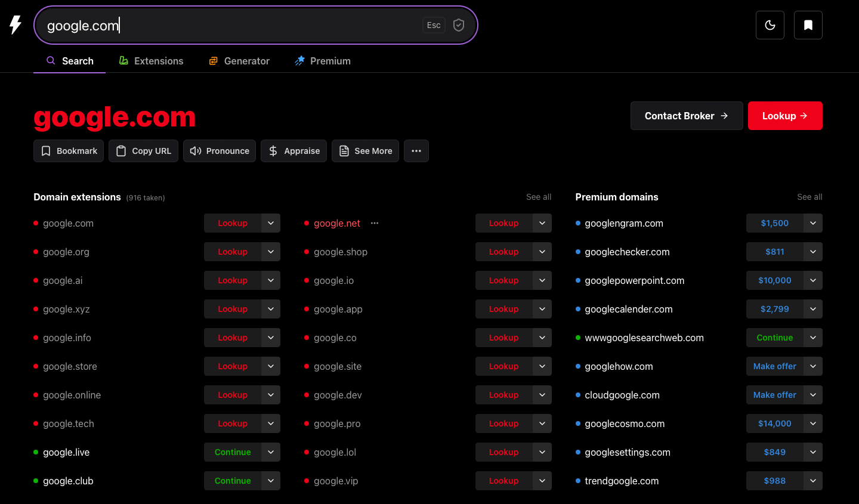Select the trendgoogle.com domain name
The image size is (859, 504).
(x=622, y=481)
